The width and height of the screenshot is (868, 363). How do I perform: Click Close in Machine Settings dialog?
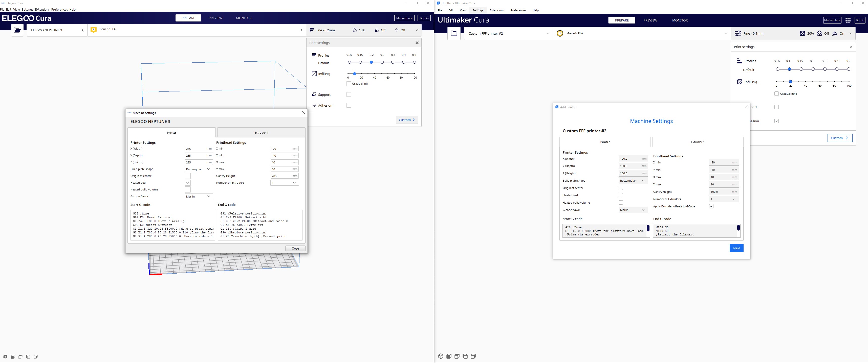pyautogui.click(x=295, y=249)
